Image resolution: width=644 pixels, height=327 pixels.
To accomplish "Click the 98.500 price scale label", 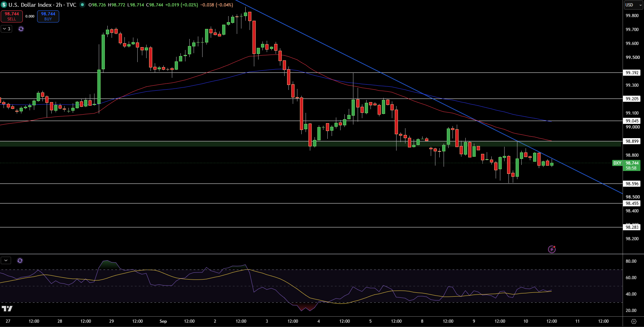I will (x=632, y=197).
